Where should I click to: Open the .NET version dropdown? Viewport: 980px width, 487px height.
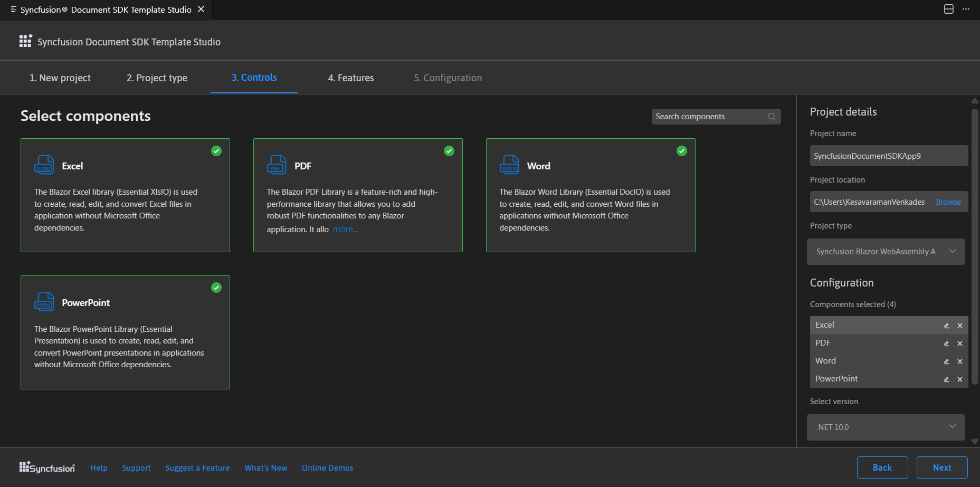[886, 427]
